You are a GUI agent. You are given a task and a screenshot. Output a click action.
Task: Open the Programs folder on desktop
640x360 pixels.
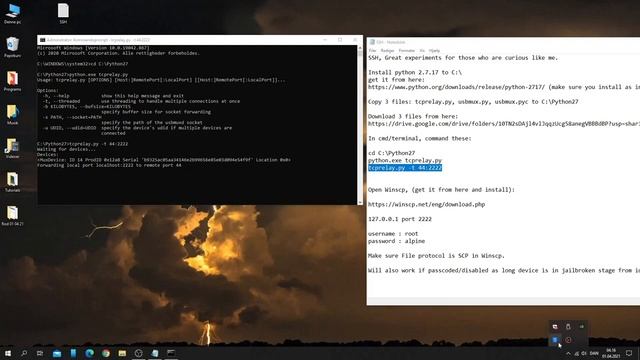[x=12, y=80]
